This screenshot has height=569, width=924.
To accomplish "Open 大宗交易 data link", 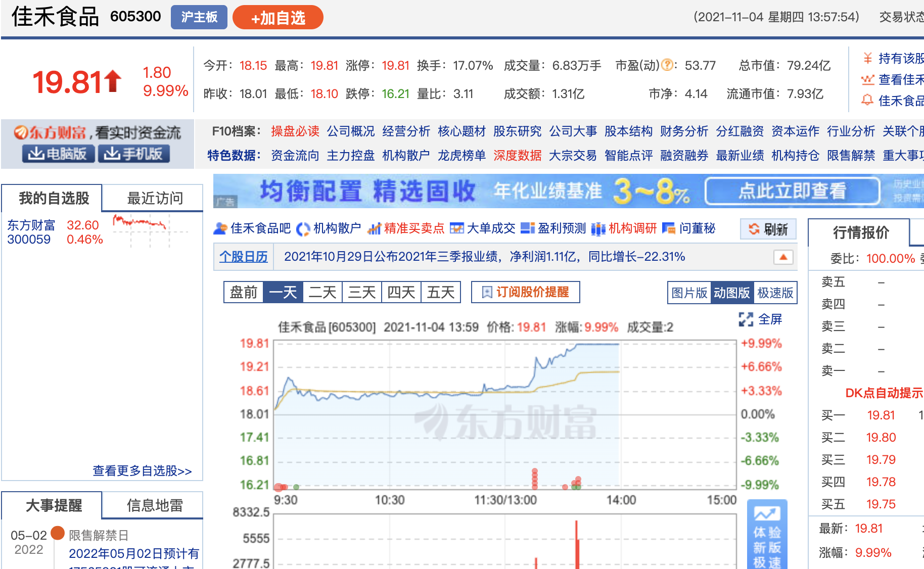I will [573, 155].
